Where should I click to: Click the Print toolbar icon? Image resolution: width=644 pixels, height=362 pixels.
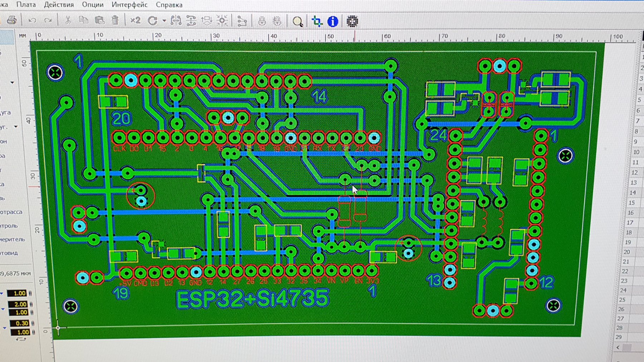pyautogui.click(x=11, y=20)
